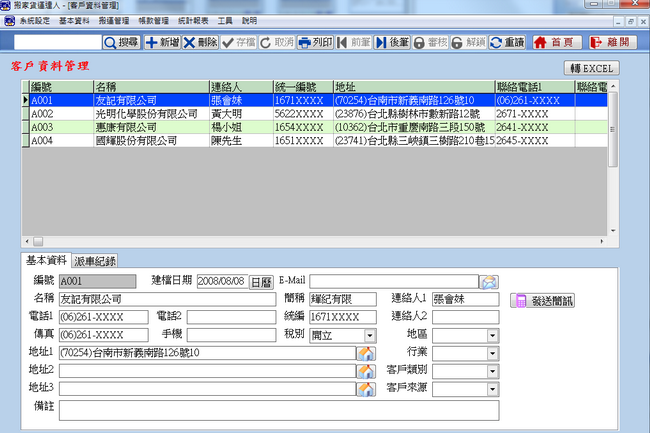Click the 審核 lock button

pyautogui.click(x=430, y=42)
